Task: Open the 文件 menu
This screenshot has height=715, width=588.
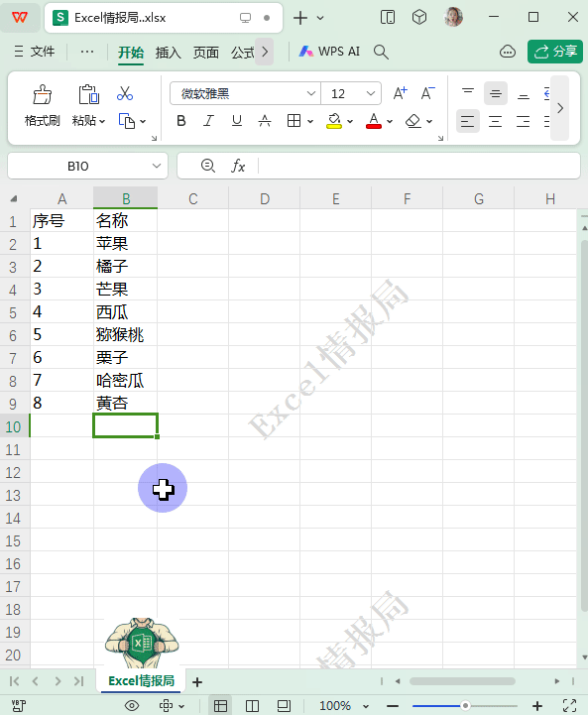Action: tap(35, 52)
